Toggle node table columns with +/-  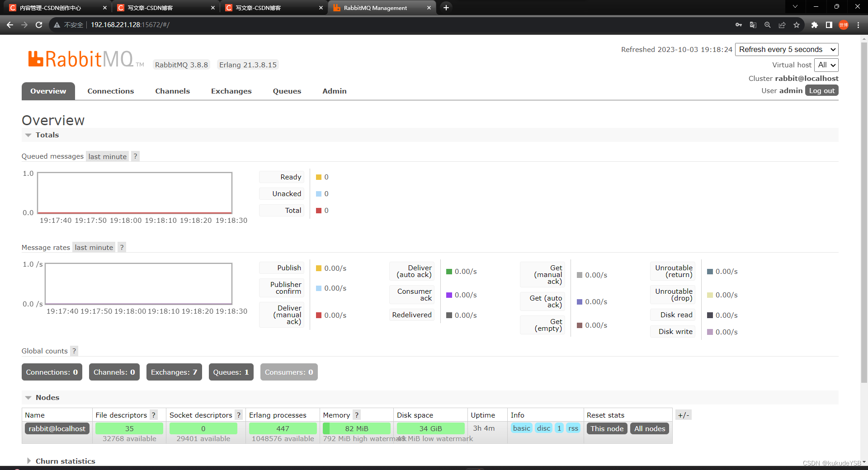(684, 415)
